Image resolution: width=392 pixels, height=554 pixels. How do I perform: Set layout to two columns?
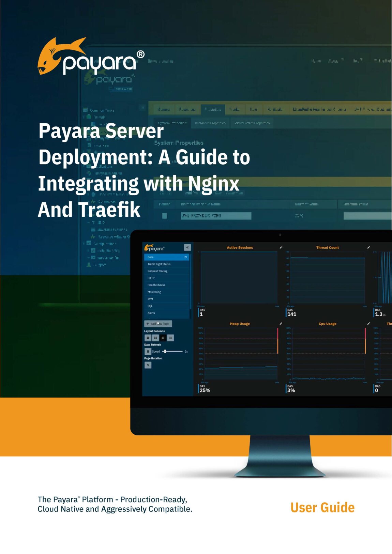[x=155, y=338]
